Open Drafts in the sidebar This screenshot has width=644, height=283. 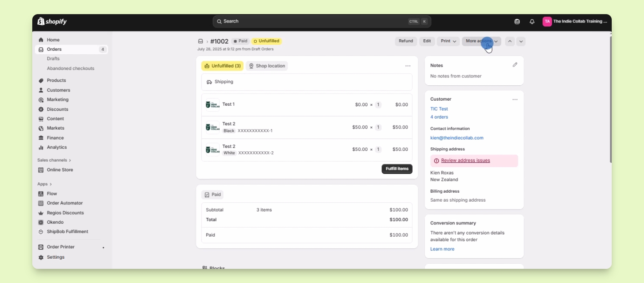53,59
